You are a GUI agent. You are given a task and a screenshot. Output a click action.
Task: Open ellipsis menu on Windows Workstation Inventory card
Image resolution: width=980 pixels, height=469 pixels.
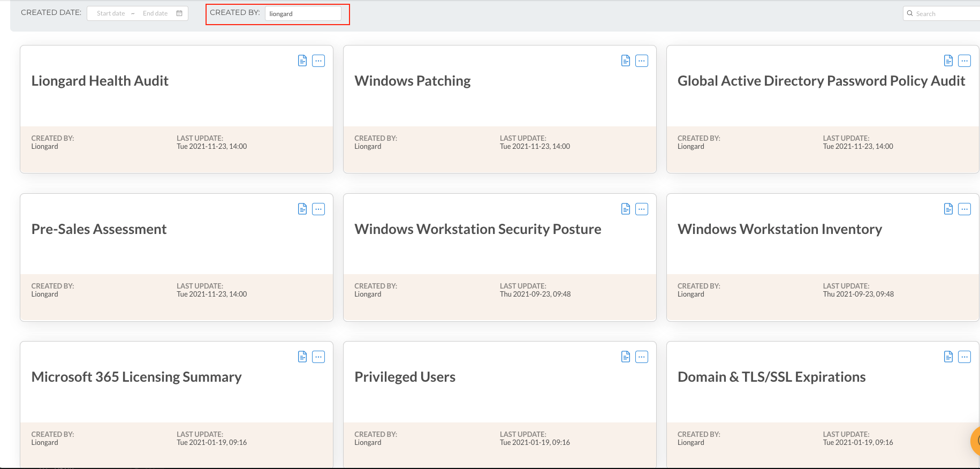(964, 209)
